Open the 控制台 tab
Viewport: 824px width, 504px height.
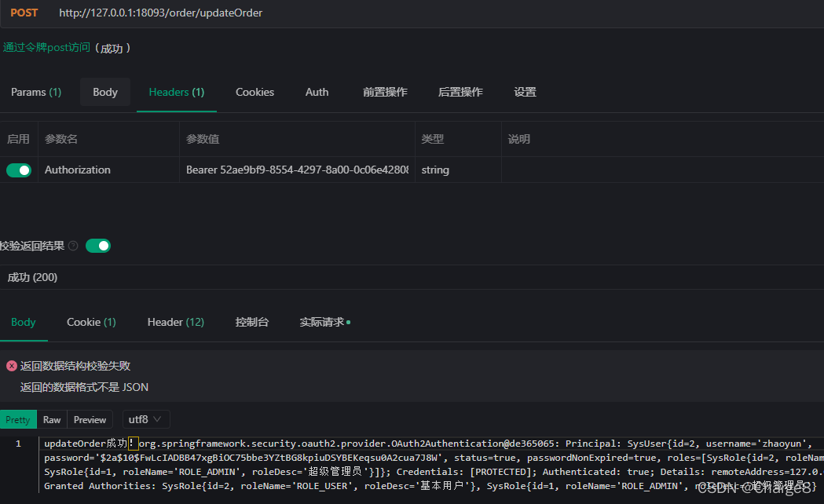coord(251,322)
